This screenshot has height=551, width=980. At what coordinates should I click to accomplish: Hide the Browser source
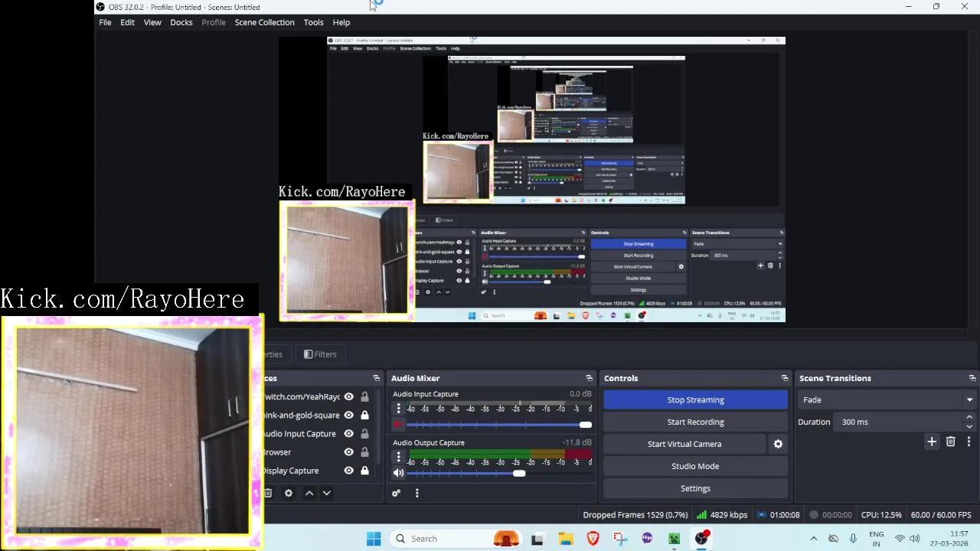[x=348, y=452]
